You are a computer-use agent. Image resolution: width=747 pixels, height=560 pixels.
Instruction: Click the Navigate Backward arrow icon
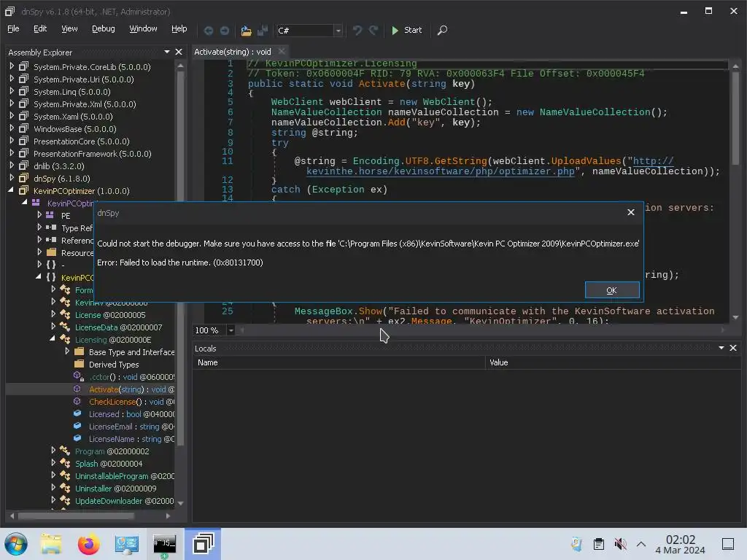coord(208,31)
